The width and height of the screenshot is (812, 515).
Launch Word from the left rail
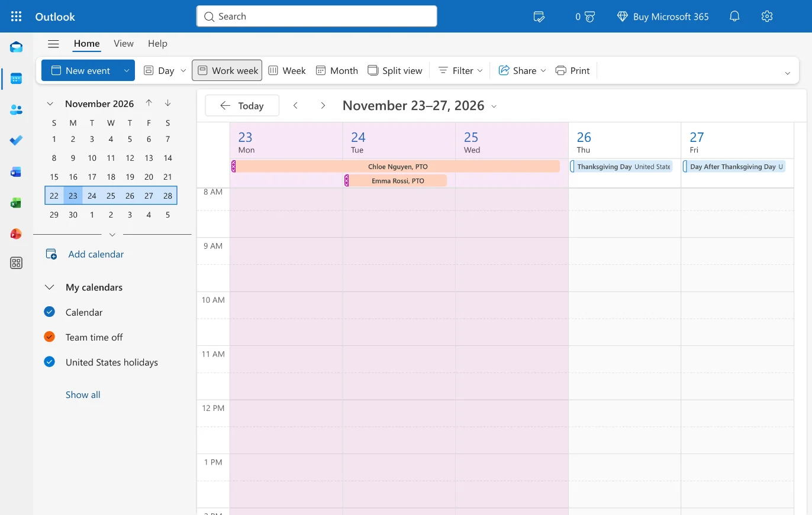click(x=17, y=172)
